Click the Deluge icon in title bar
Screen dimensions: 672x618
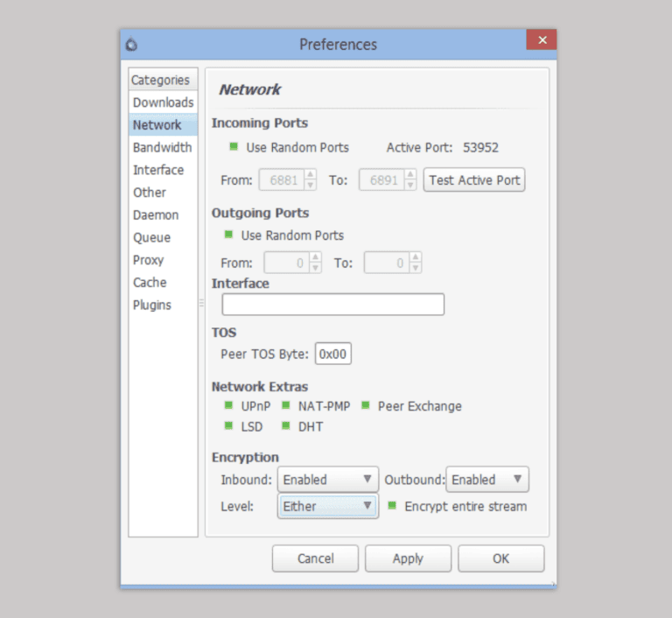(x=132, y=45)
